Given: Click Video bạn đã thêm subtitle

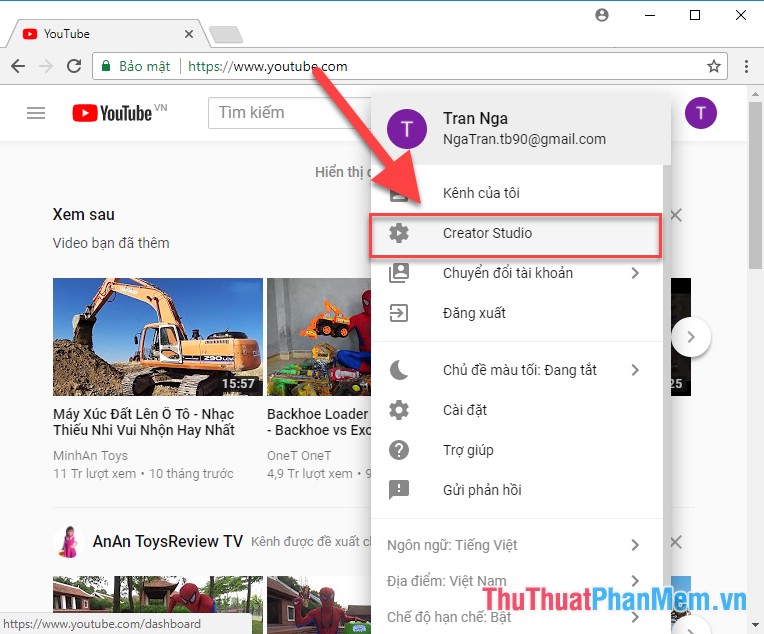Looking at the screenshot, I should 111,243.
